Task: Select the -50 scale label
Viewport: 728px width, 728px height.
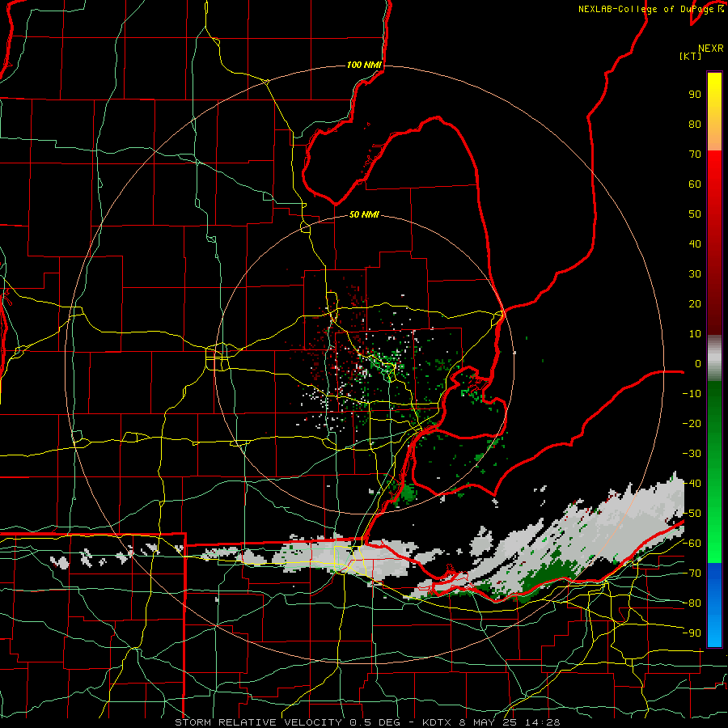Action: pos(692,514)
